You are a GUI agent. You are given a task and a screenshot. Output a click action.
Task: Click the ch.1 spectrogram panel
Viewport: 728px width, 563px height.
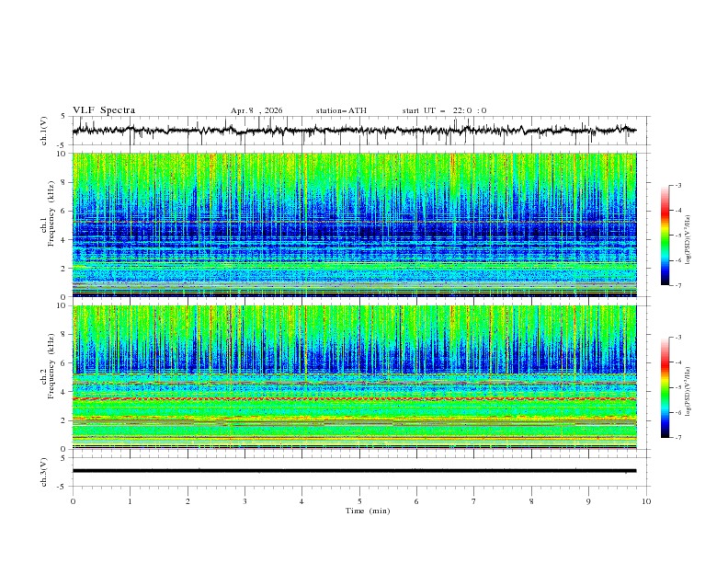click(354, 224)
